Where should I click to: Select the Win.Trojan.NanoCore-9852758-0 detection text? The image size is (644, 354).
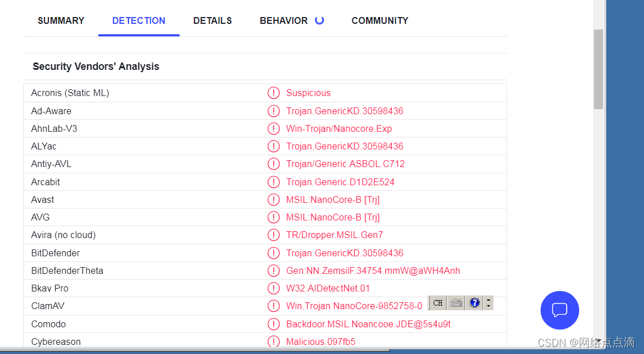pyautogui.click(x=354, y=306)
